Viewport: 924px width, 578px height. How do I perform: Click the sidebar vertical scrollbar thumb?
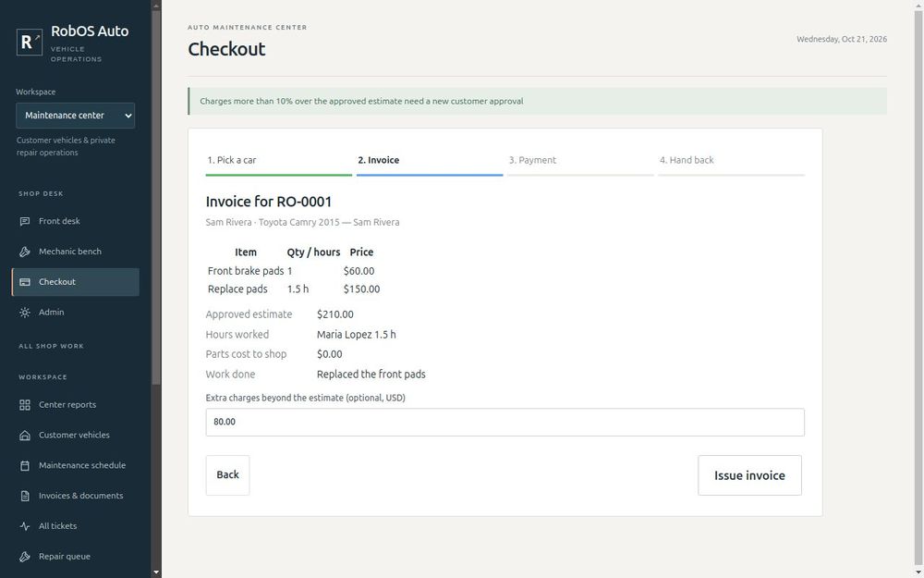(x=156, y=198)
